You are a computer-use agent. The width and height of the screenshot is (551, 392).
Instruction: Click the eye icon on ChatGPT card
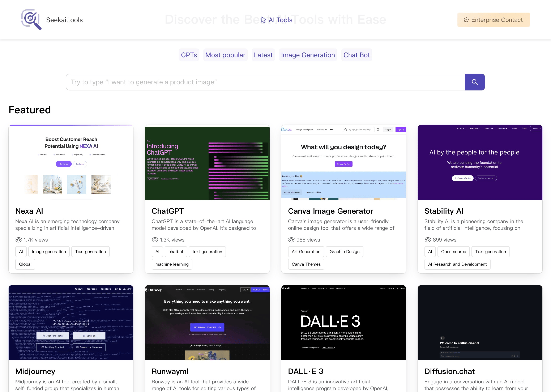pyautogui.click(x=155, y=240)
